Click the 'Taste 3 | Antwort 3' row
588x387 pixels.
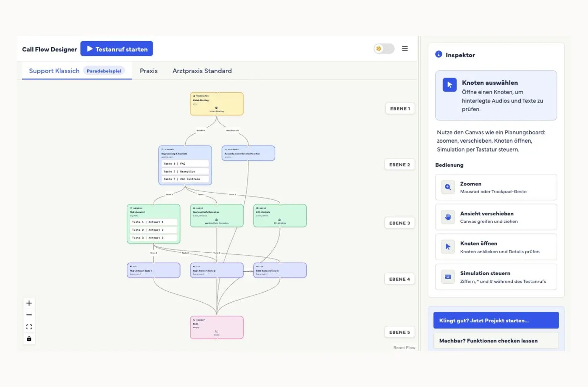click(x=154, y=238)
